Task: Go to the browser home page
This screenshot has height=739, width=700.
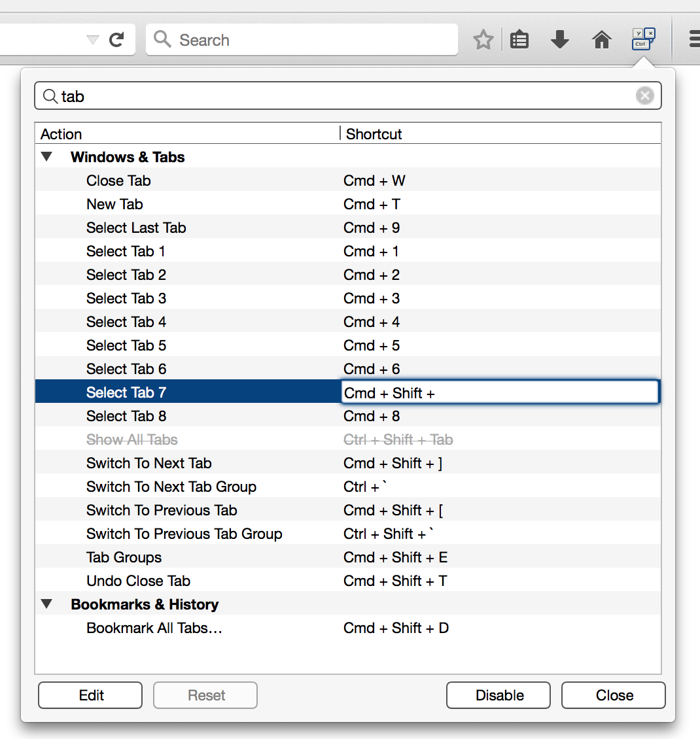Action: (601, 39)
